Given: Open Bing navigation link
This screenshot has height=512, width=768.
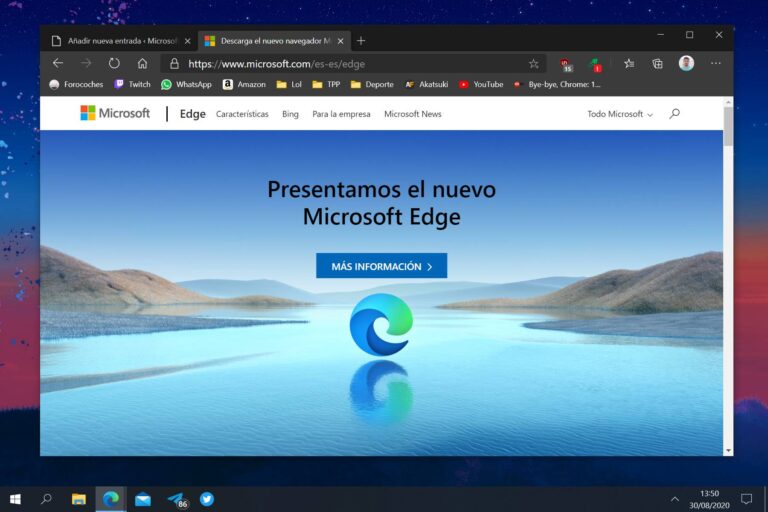Looking at the screenshot, I should click(290, 114).
